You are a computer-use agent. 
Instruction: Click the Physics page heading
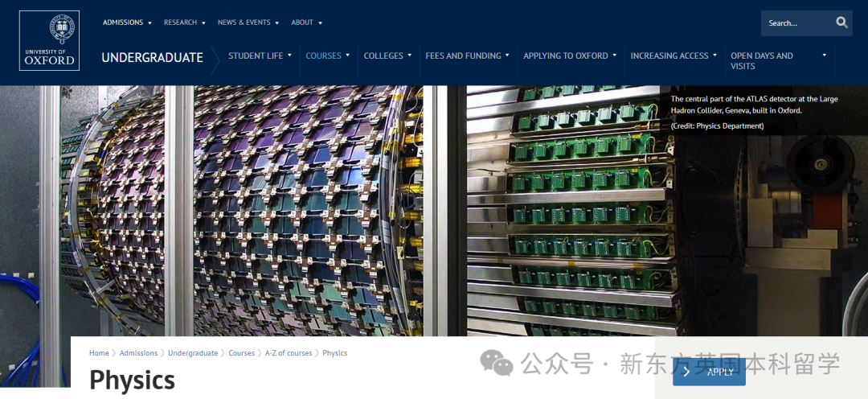(133, 380)
